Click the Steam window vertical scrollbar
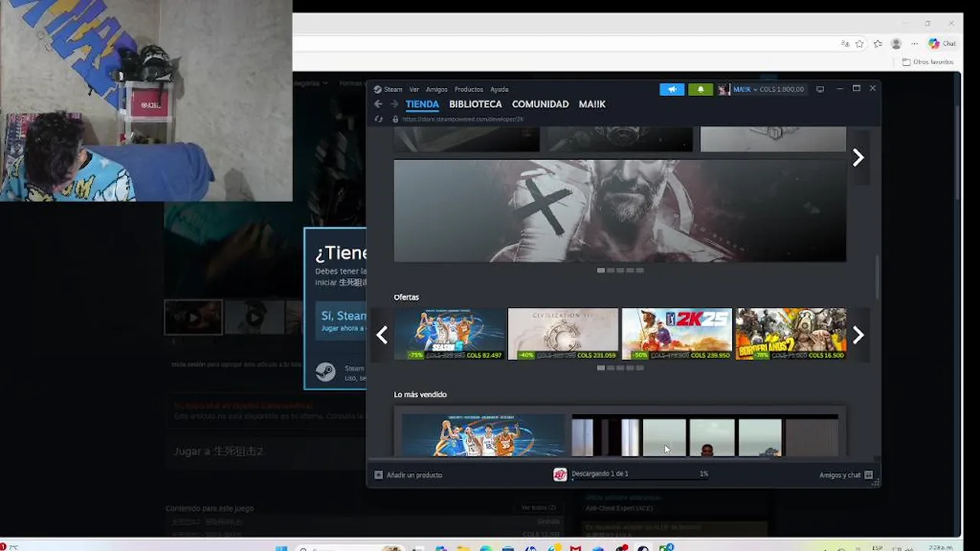The height and width of the screenshot is (551, 980). click(877, 278)
